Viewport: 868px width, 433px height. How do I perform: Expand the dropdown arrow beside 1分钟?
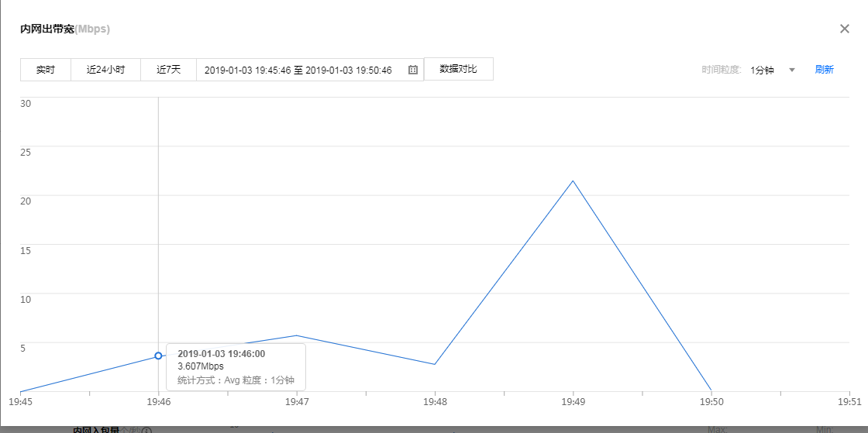(x=791, y=70)
